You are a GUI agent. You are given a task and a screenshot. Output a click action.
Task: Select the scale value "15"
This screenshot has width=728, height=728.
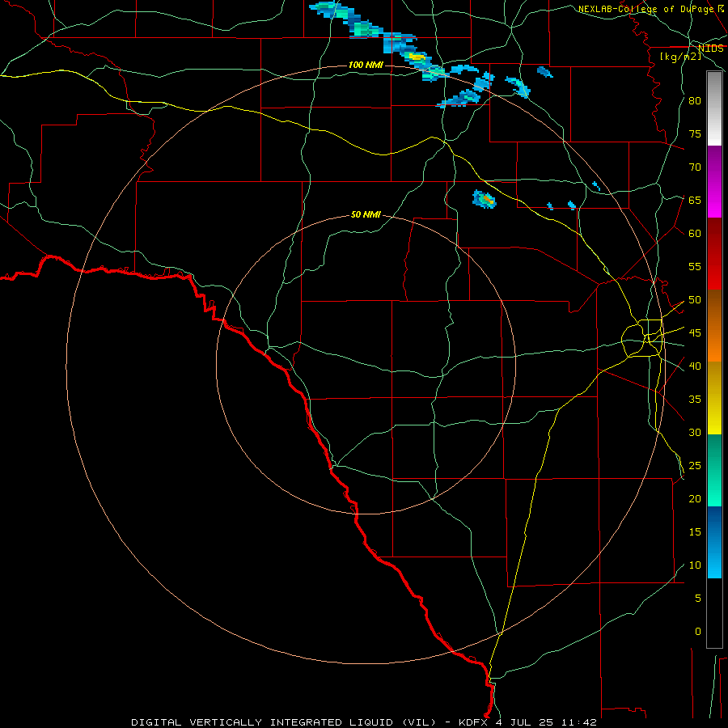695,532
